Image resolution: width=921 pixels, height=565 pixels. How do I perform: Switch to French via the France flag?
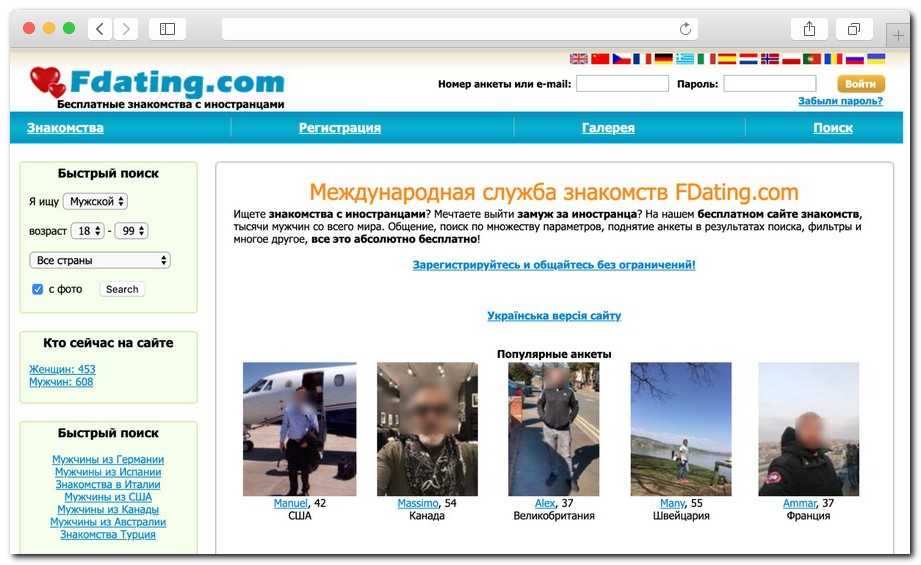click(x=642, y=59)
